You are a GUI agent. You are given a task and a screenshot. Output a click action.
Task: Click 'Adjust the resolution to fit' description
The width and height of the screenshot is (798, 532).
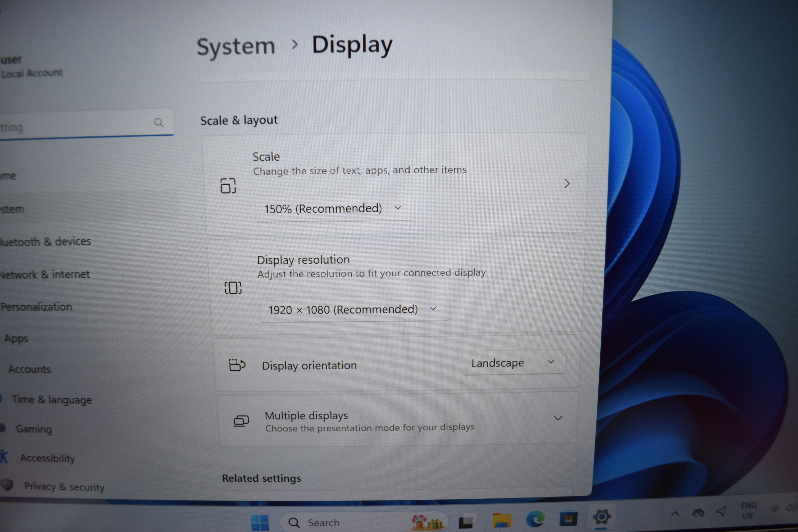click(x=371, y=273)
